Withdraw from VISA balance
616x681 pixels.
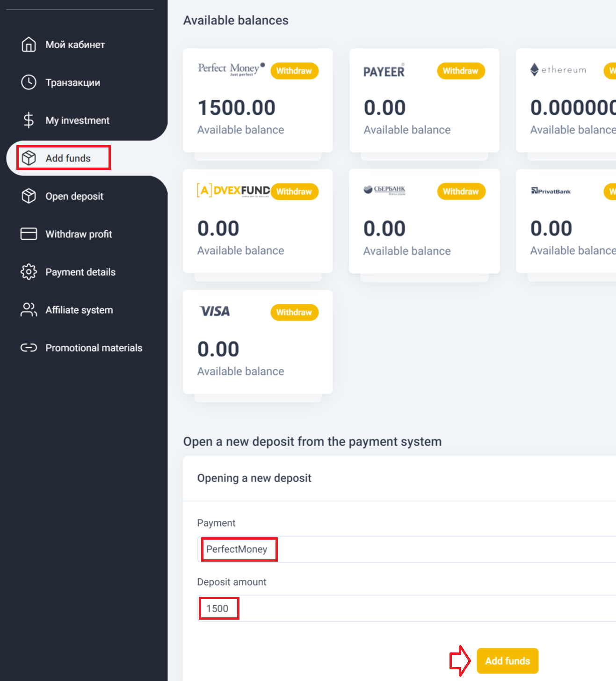click(294, 312)
